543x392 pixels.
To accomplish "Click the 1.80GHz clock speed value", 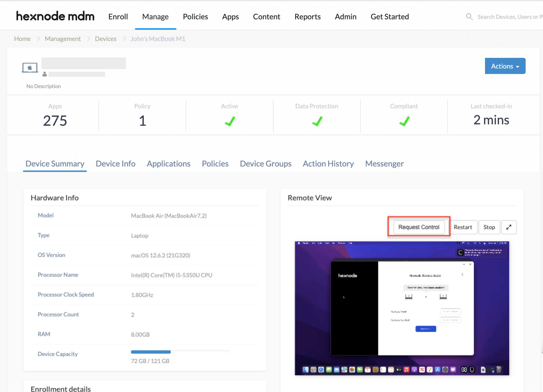I will click(x=142, y=295).
